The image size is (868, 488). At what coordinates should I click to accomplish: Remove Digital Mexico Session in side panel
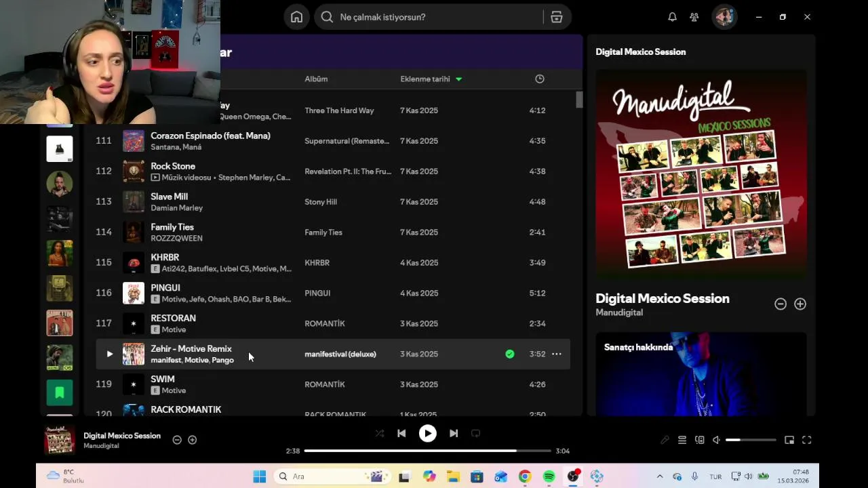[781, 304]
